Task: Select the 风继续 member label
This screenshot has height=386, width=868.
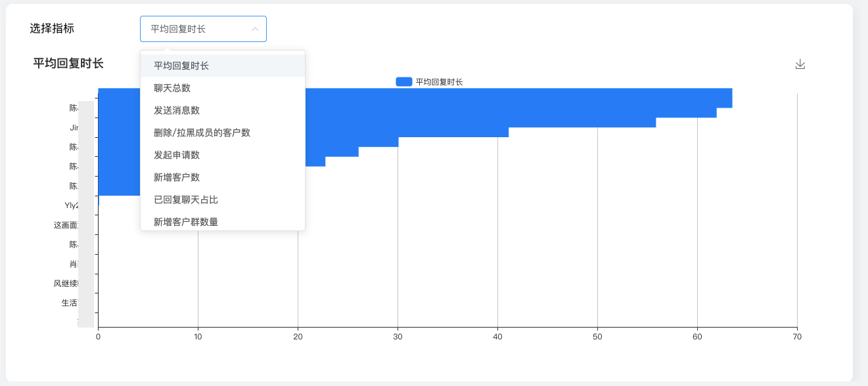Action: pos(66,284)
